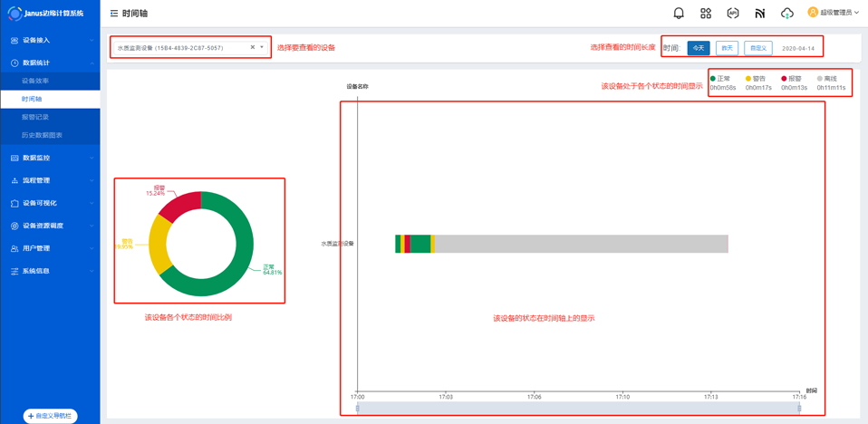Click the four-square apps grid icon

point(706,14)
